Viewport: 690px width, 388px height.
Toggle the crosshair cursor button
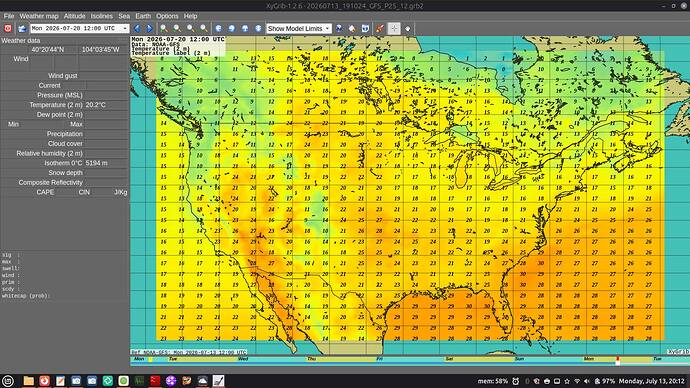pos(394,28)
